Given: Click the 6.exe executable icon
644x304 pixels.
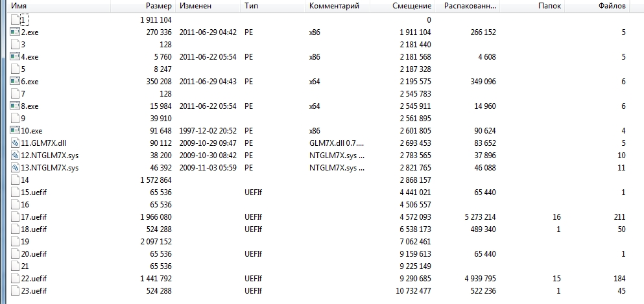Looking at the screenshot, I should pyautogui.click(x=15, y=81).
